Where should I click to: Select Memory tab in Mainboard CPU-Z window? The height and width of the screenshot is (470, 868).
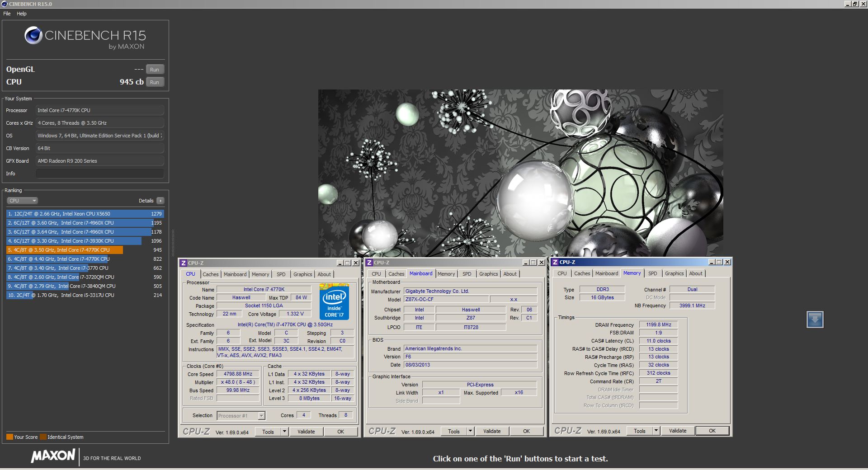tap(446, 274)
